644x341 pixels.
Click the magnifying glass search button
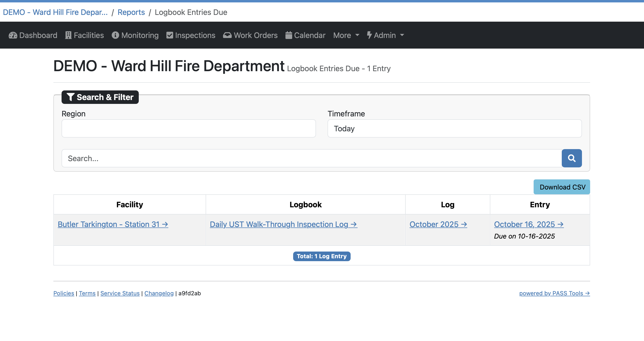click(x=572, y=158)
